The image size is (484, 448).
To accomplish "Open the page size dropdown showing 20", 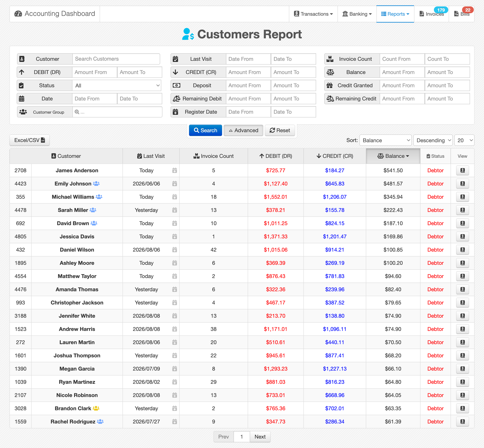I will (x=464, y=140).
